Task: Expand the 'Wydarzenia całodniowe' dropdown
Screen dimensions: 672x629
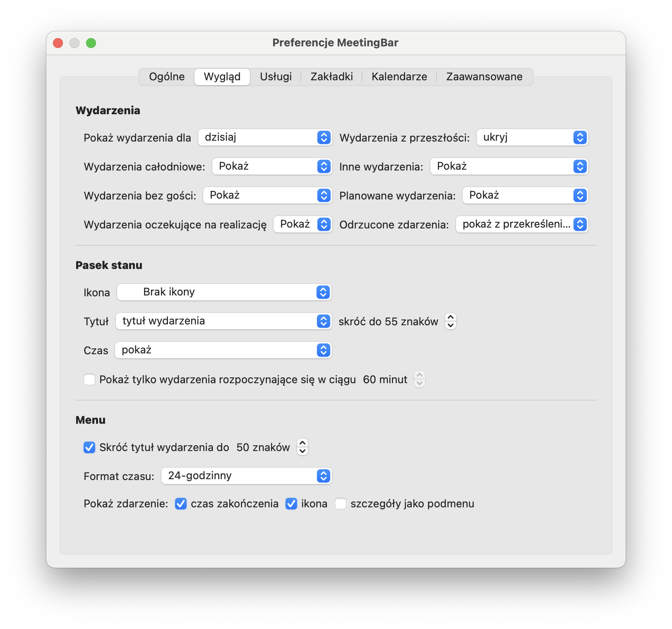Action: (272, 166)
